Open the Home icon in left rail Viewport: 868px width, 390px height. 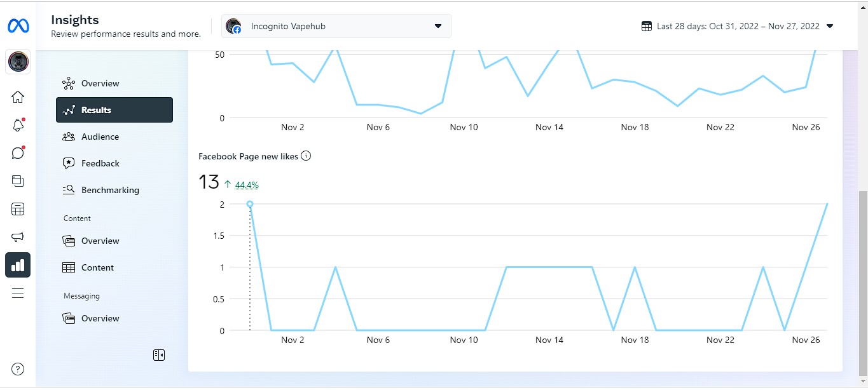18,97
